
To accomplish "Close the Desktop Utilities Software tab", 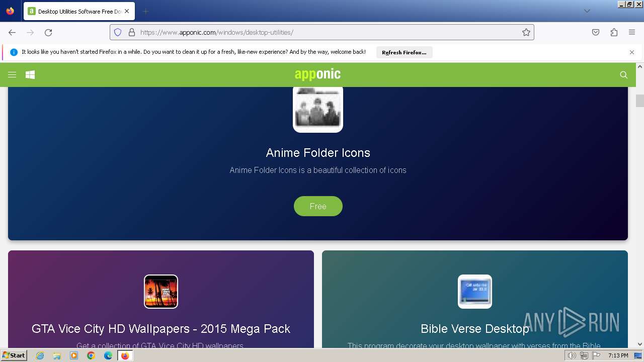I will click(x=127, y=11).
